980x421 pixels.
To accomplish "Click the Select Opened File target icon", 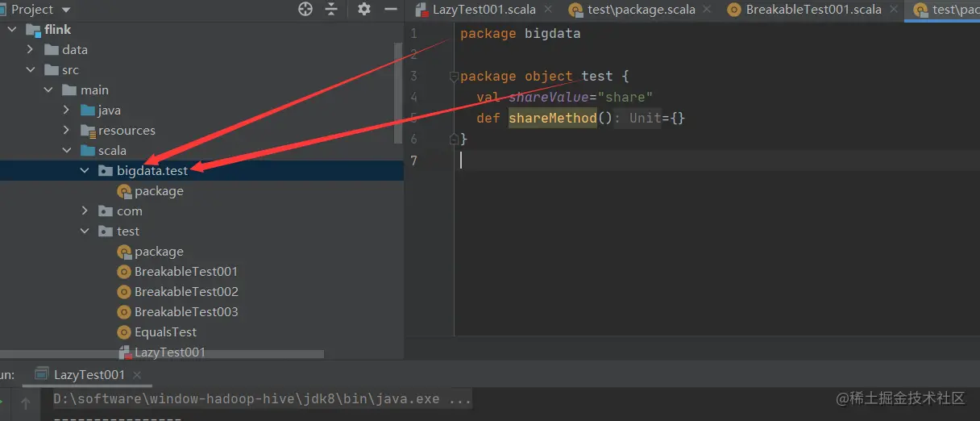I will [305, 10].
